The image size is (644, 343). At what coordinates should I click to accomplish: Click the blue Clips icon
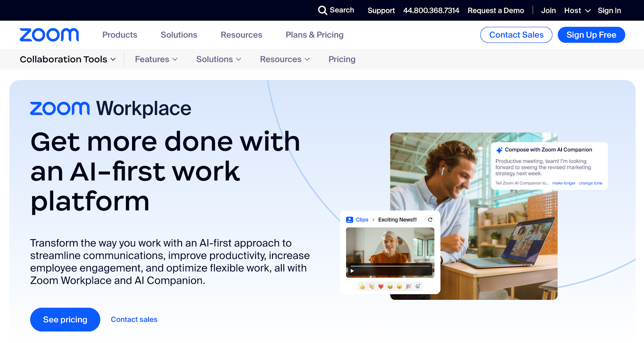coord(350,219)
